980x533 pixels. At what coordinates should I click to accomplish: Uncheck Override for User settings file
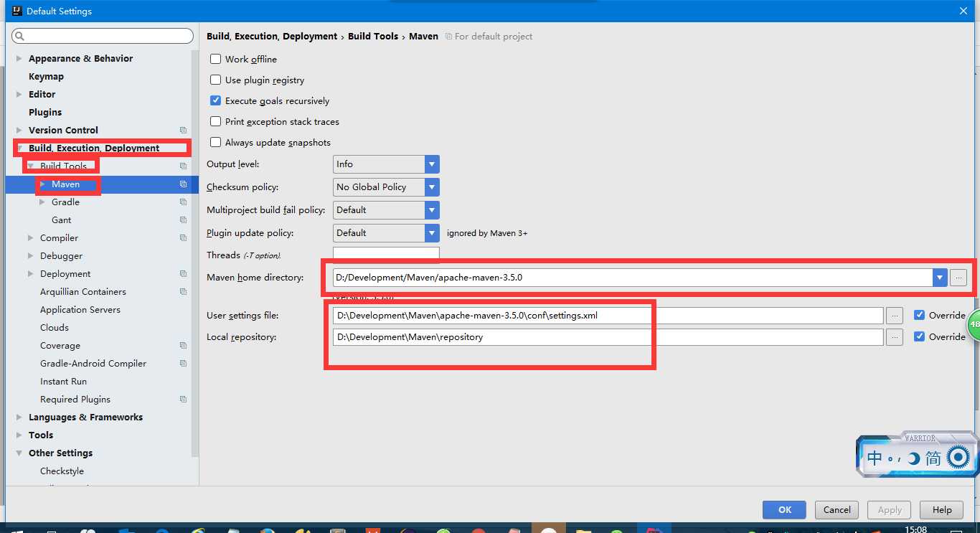[x=919, y=315]
